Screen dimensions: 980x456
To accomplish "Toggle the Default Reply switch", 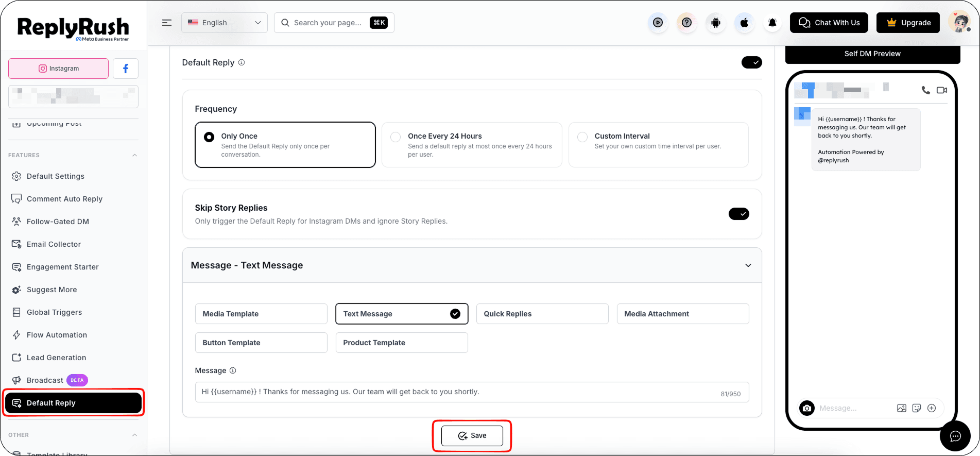I will pos(752,62).
